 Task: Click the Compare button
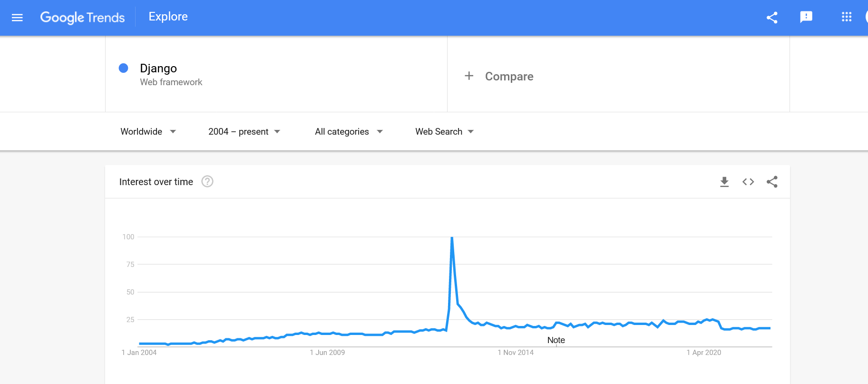point(509,77)
